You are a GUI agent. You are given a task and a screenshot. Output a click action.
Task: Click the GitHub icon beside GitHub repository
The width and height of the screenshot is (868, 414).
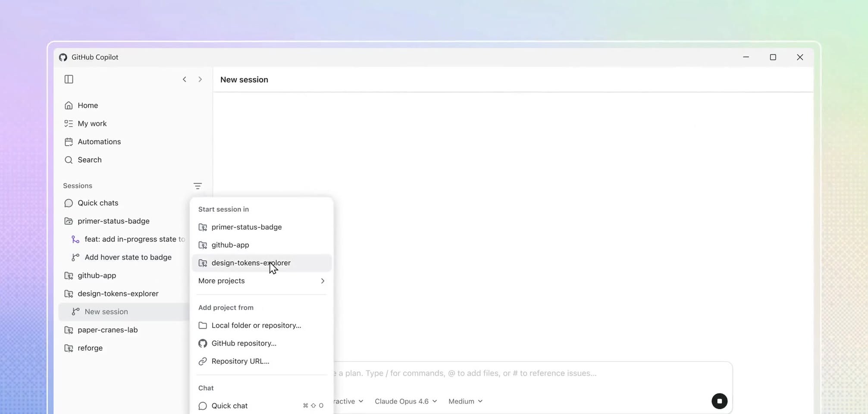pyautogui.click(x=203, y=343)
